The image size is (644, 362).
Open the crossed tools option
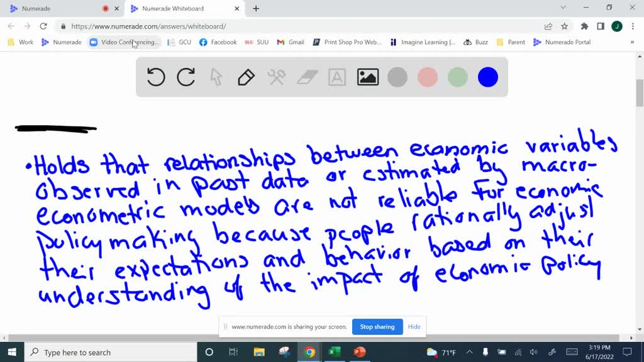[x=277, y=77]
